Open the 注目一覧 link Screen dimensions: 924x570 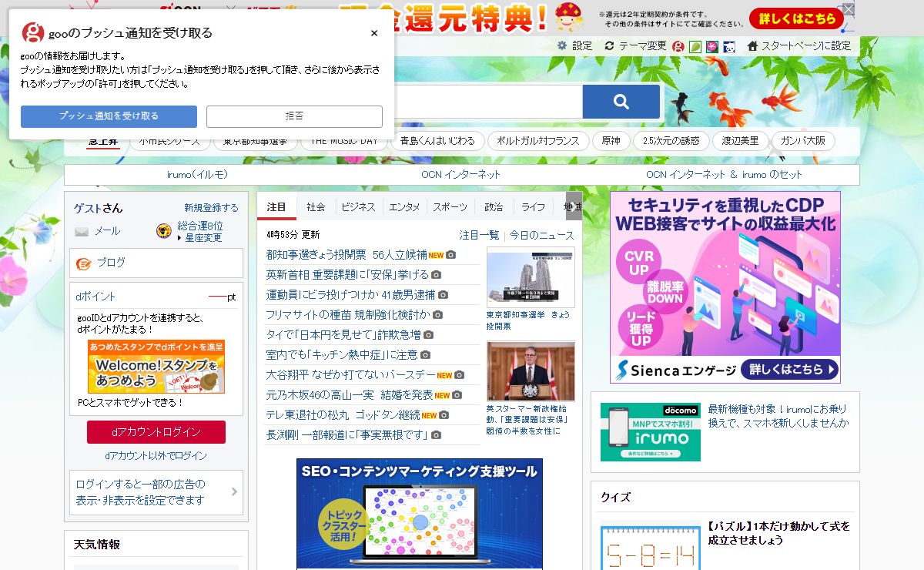point(479,235)
